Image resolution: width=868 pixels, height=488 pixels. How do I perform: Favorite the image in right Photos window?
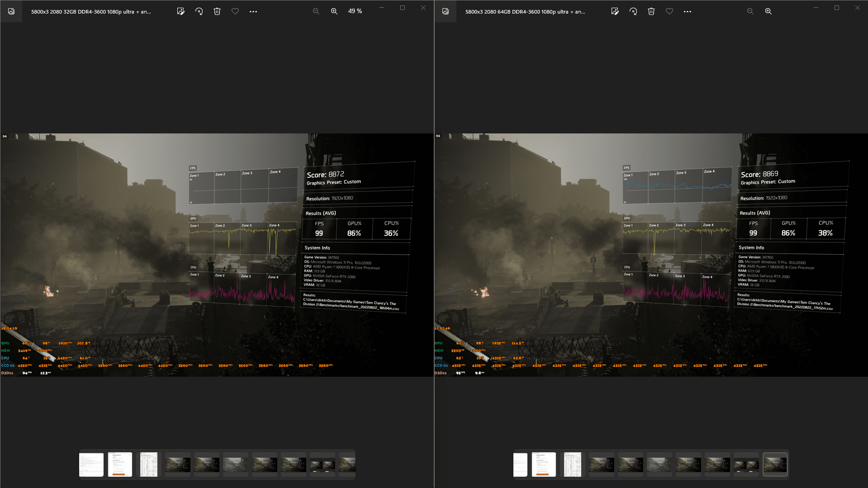pos(669,11)
